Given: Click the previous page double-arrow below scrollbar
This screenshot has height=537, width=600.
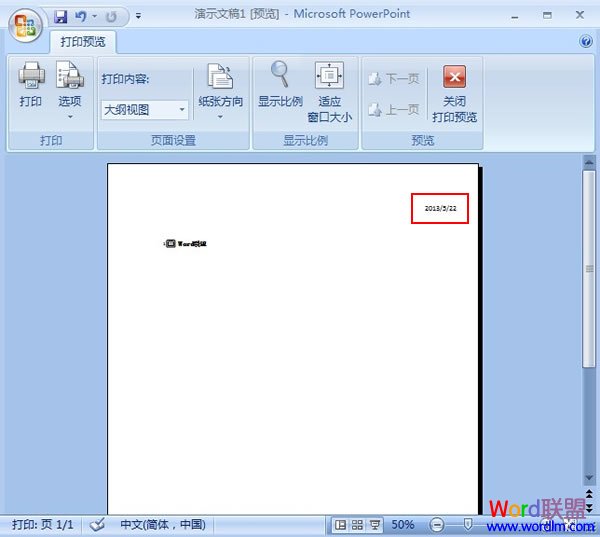Looking at the screenshot, I should [589, 495].
